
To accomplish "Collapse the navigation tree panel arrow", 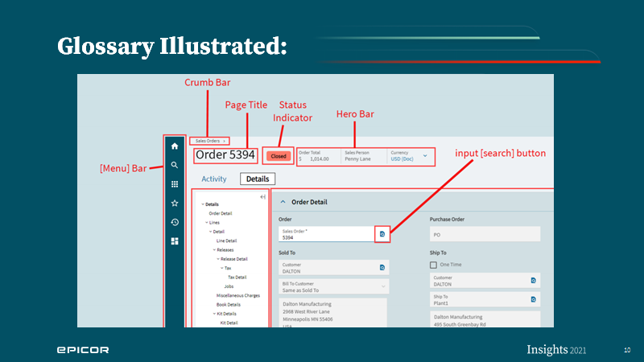I will (x=263, y=197).
